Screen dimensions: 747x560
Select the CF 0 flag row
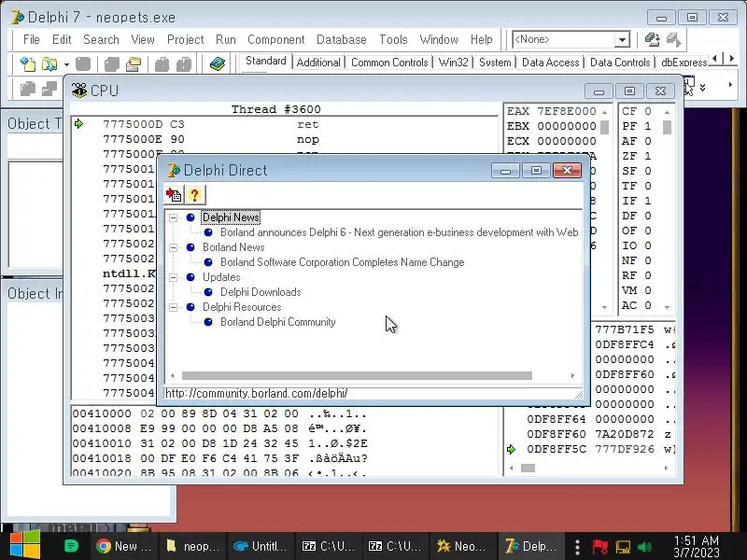637,111
